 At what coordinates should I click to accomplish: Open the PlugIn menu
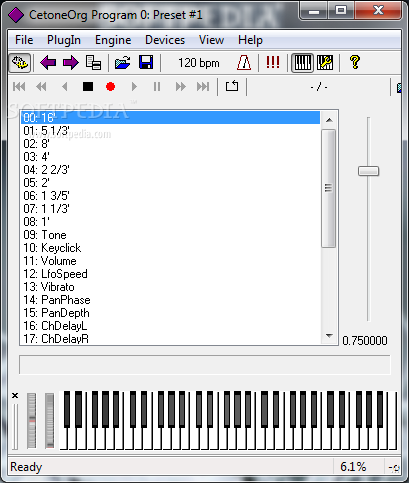point(64,40)
